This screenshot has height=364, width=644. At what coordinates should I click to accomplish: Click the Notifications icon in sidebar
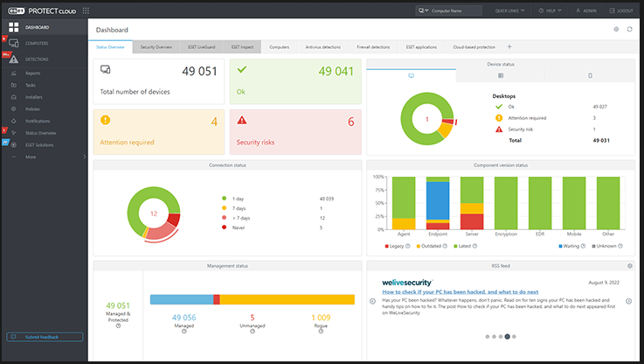(x=14, y=121)
